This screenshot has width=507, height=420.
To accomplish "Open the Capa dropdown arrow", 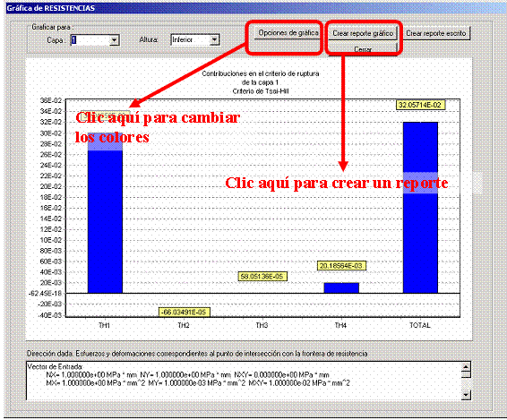I will point(114,40).
